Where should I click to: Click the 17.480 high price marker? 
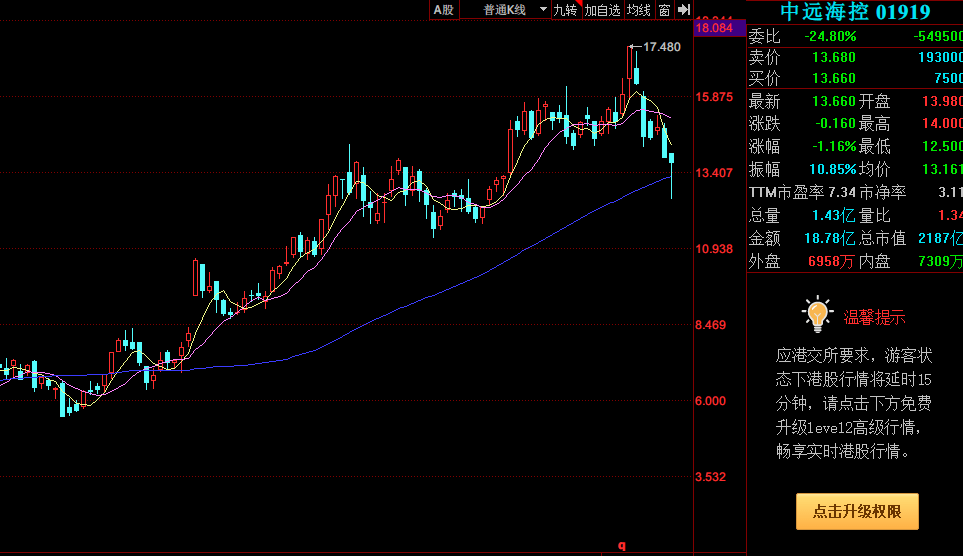tap(661, 47)
